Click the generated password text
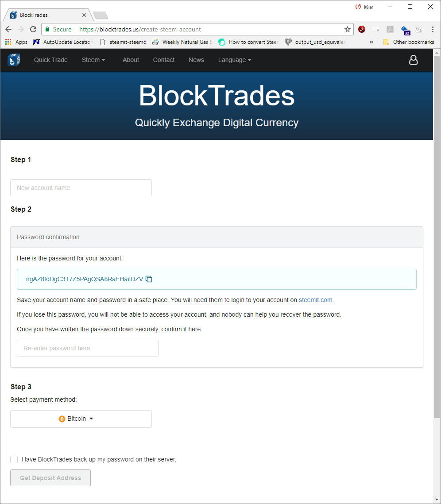This screenshot has width=441, height=504. pos(85,279)
